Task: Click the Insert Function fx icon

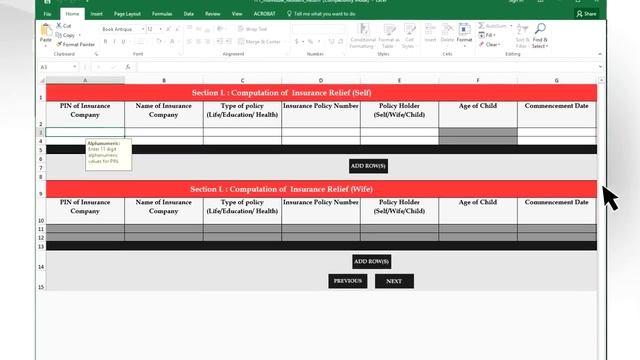Action: (128, 67)
